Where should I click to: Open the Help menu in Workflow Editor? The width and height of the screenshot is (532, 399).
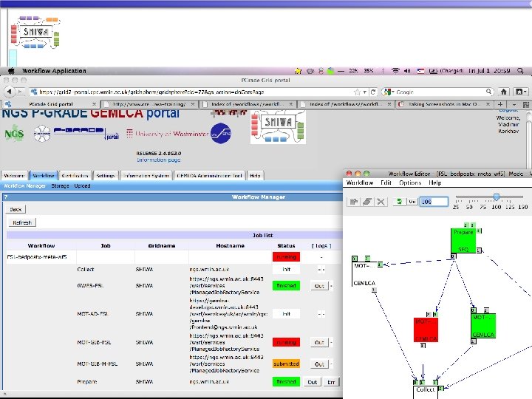click(435, 183)
